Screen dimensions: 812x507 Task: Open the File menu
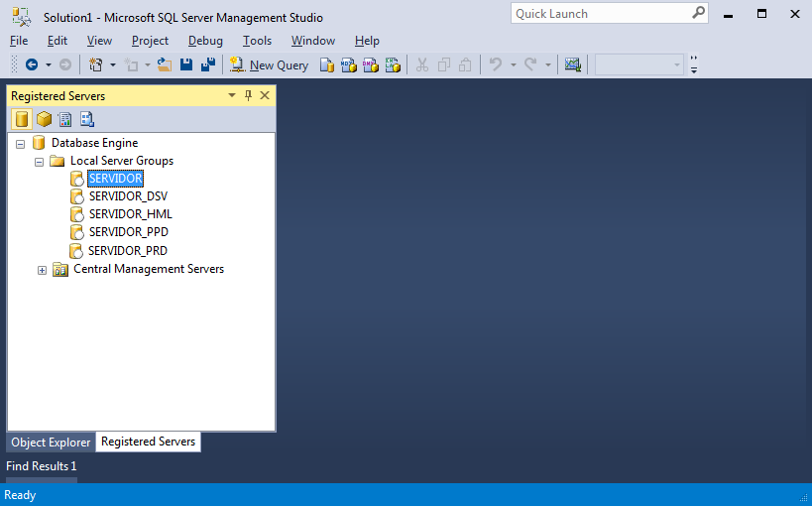pyautogui.click(x=19, y=41)
